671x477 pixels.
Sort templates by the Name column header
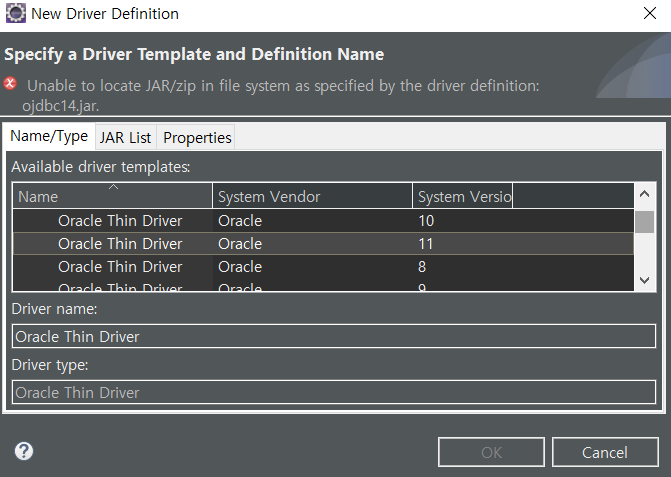[113, 196]
